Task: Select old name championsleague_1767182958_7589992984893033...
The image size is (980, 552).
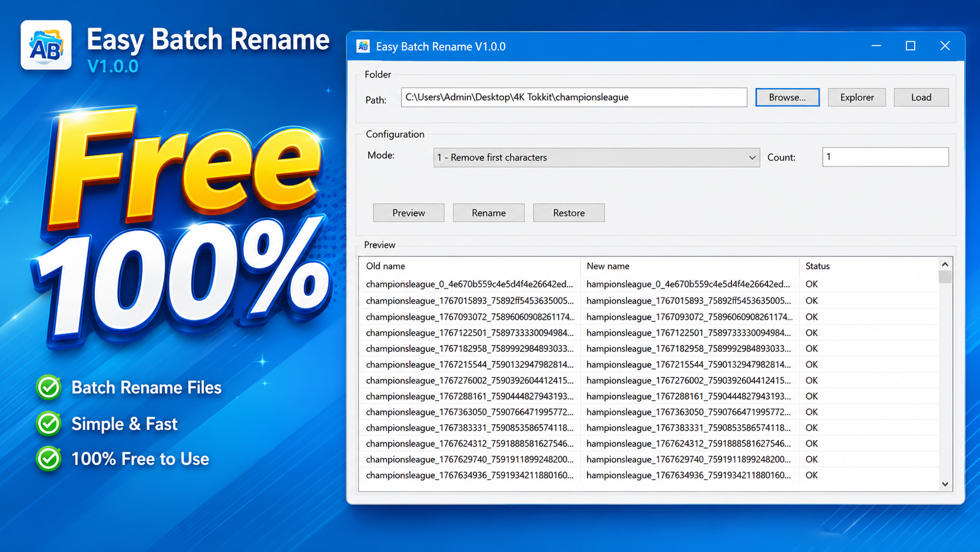Action: tap(469, 348)
